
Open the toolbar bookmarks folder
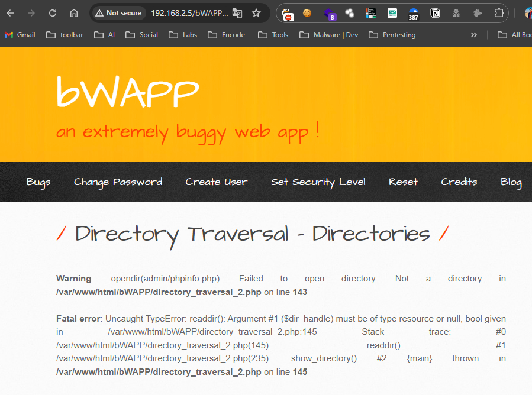click(65, 35)
